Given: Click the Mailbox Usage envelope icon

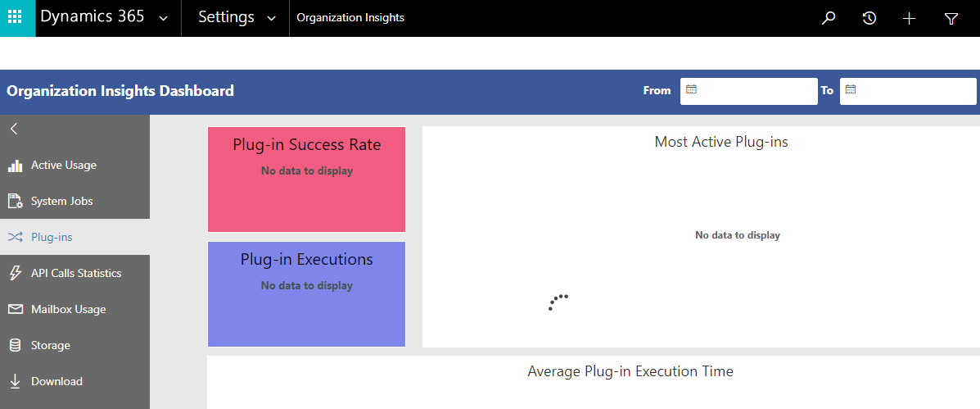Looking at the screenshot, I should [15, 309].
